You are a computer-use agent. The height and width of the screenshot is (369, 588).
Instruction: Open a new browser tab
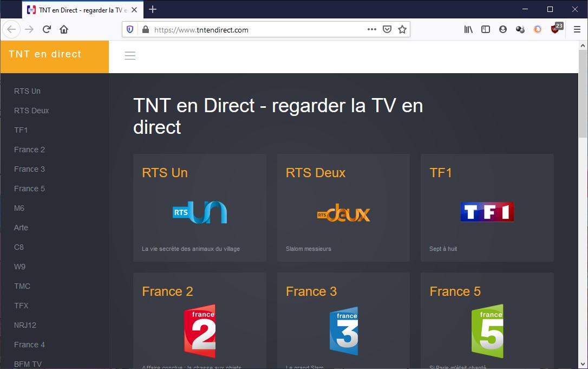tap(152, 9)
